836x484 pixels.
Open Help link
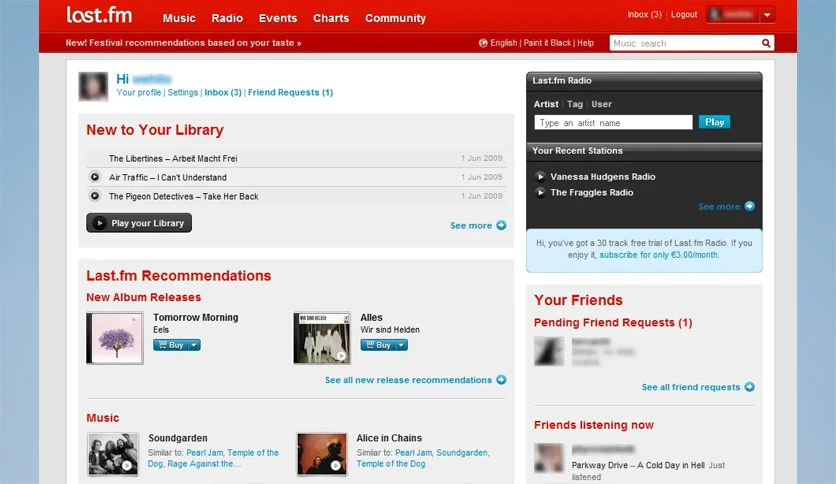pyautogui.click(x=585, y=43)
